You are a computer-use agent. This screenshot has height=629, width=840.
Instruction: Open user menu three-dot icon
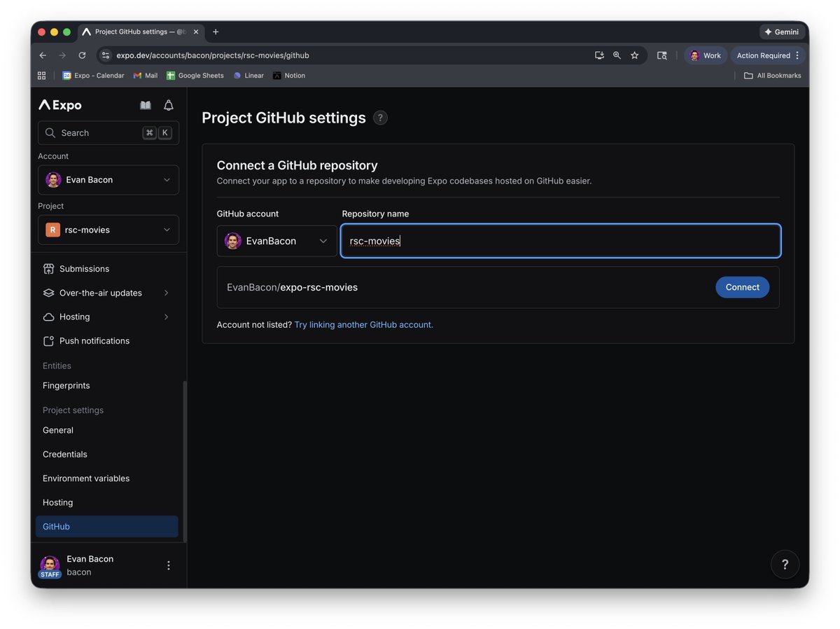[169, 565]
